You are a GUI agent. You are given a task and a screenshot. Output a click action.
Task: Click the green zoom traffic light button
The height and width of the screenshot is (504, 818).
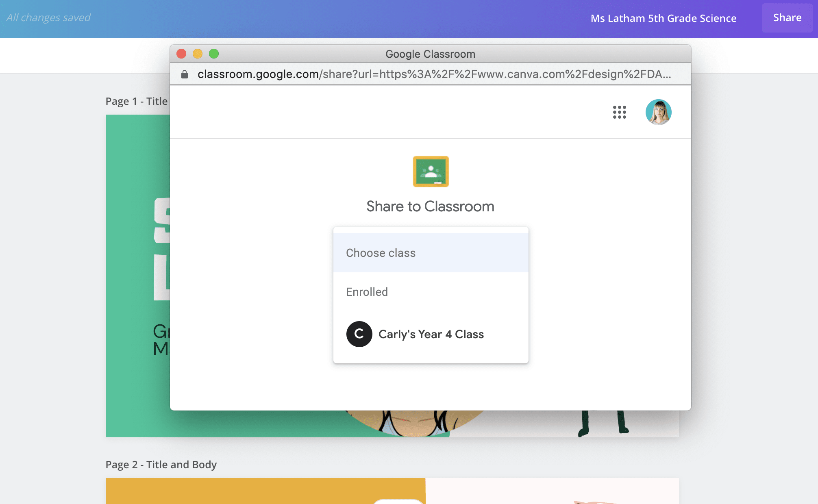click(x=214, y=53)
